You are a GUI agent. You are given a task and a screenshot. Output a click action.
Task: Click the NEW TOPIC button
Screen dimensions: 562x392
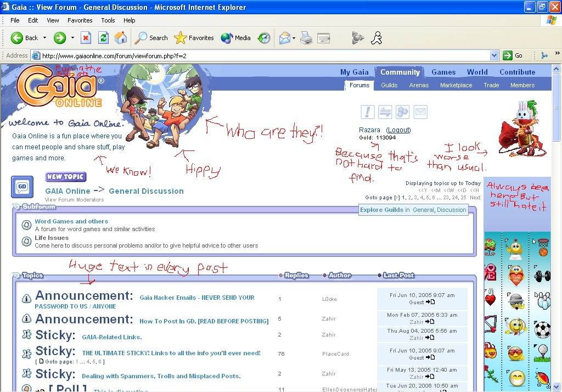(66, 177)
